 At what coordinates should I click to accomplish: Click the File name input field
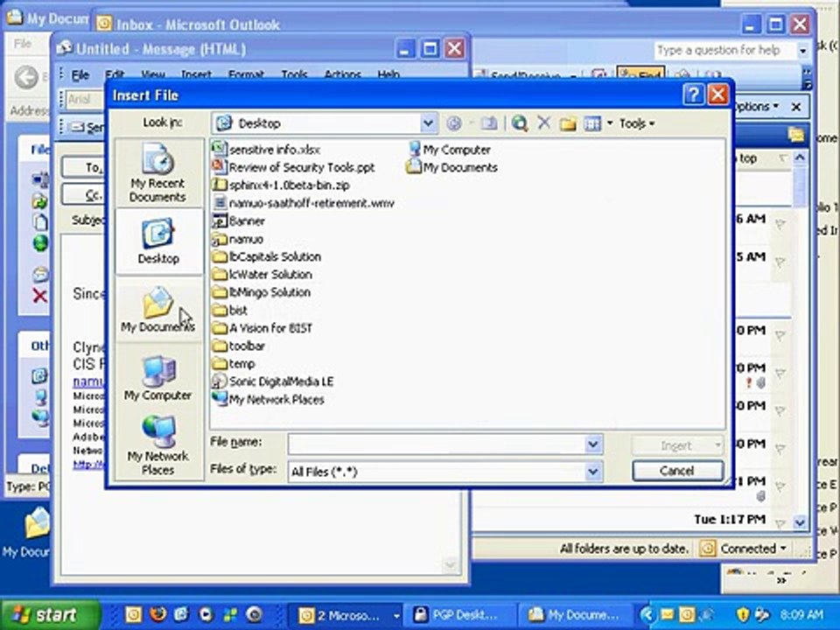(437, 444)
